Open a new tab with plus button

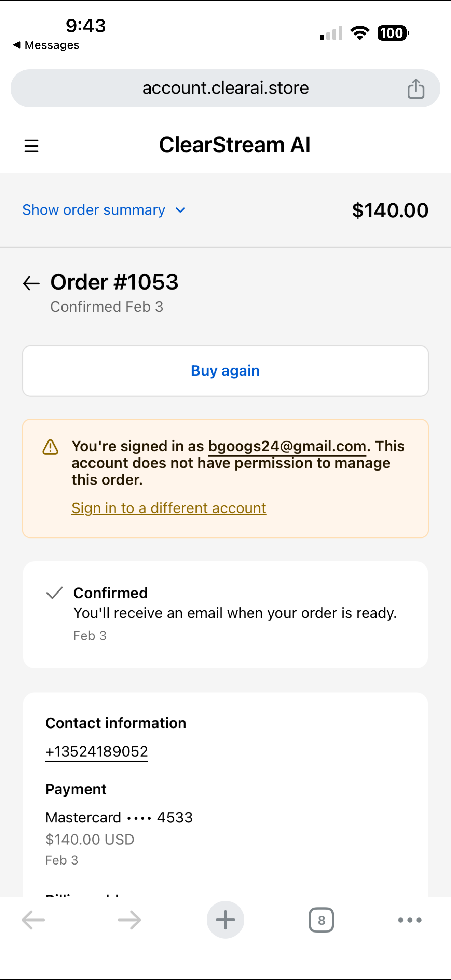click(x=225, y=920)
